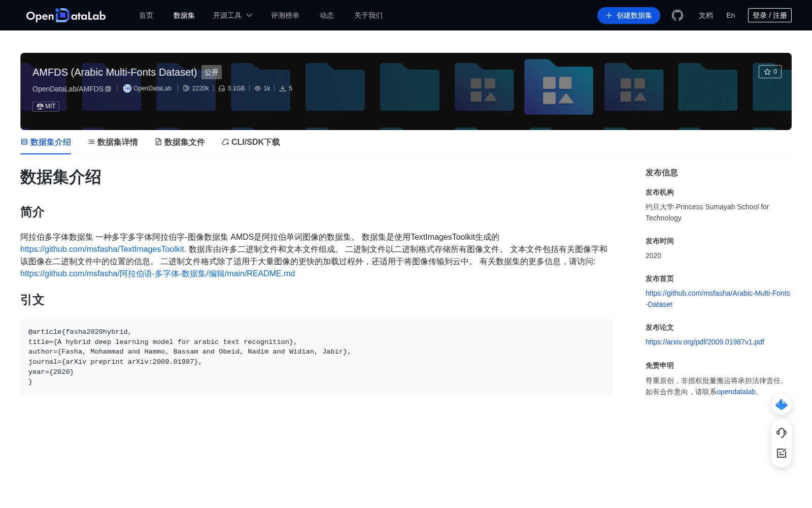Switch to 数据集介绍 tab
Image resolution: width=812 pixels, height=508 pixels.
[x=46, y=142]
